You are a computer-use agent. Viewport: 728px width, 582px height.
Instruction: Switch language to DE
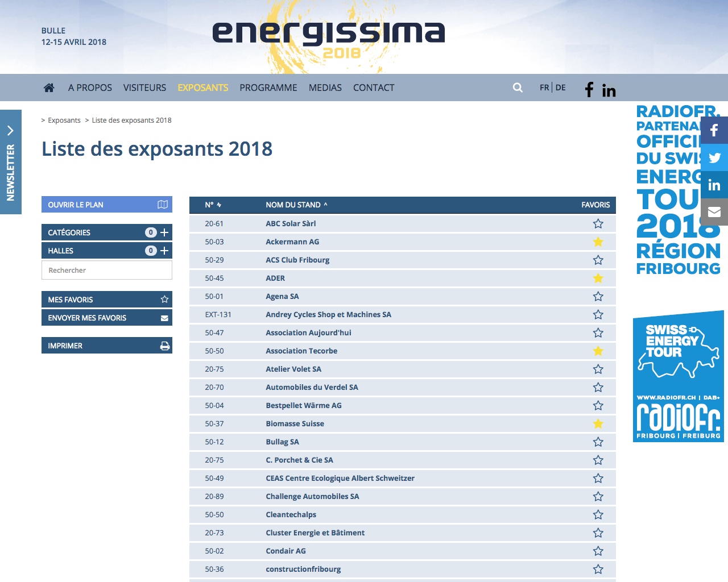(560, 88)
